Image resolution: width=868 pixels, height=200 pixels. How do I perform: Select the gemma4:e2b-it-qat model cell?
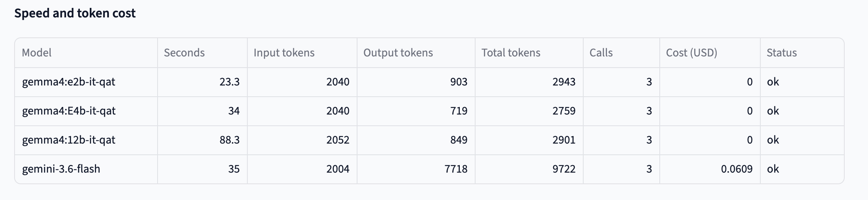pos(86,82)
